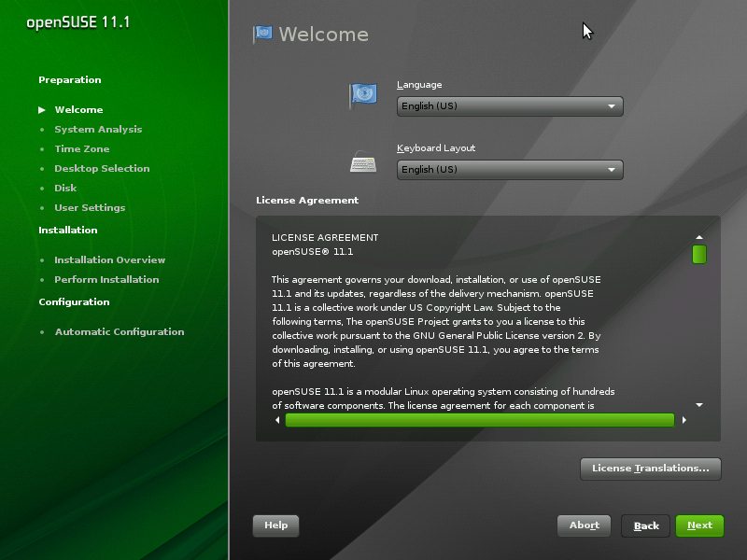Click the Back button
Image resolution: width=747 pixels, height=560 pixels.
click(x=646, y=525)
